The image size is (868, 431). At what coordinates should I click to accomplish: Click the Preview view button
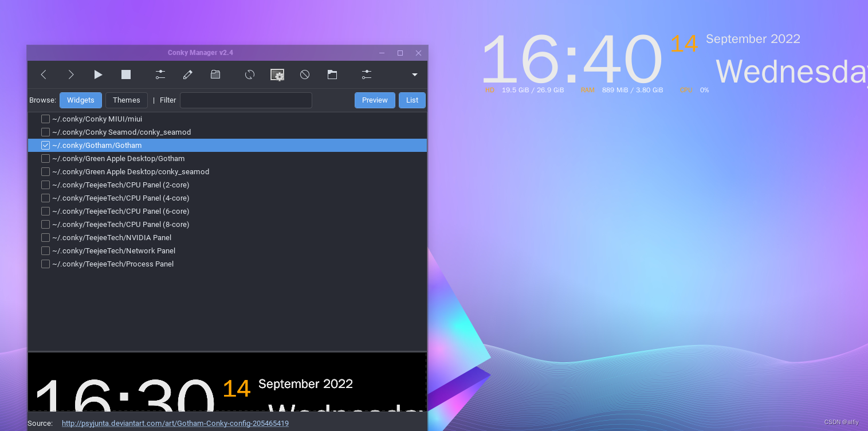click(375, 100)
